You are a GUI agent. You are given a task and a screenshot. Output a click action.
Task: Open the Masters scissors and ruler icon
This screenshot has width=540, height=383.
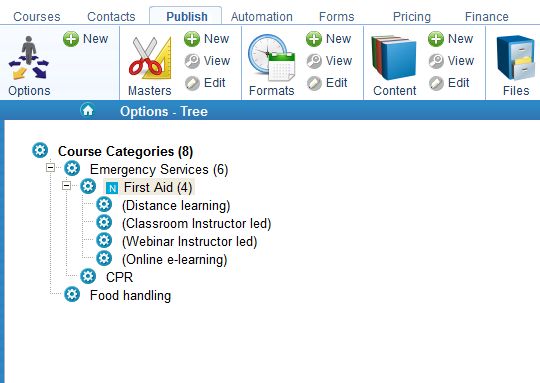[x=150, y=58]
